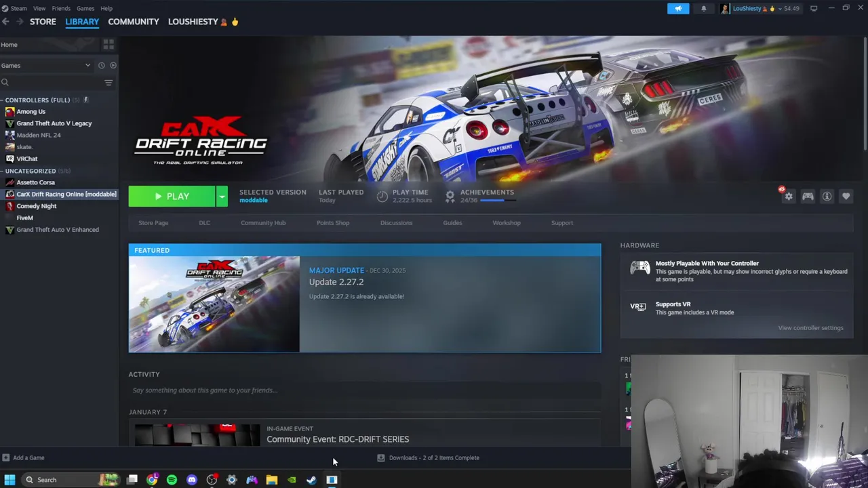Select Assetto Corsa in the library
Screen dimensions: 868x488
click(x=36, y=182)
